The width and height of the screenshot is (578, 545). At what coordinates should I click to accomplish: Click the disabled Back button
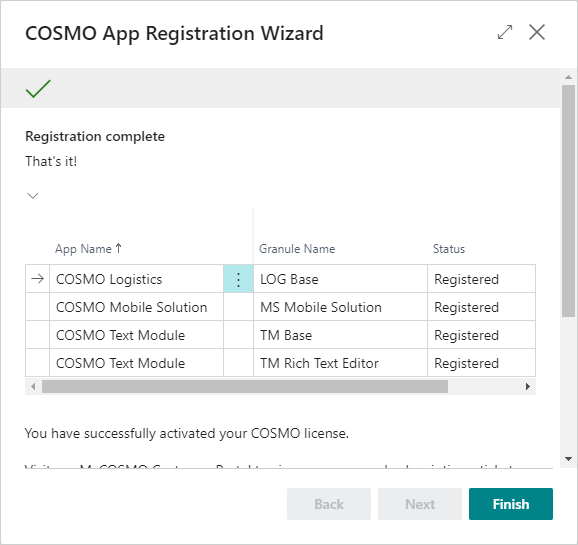[x=329, y=504]
